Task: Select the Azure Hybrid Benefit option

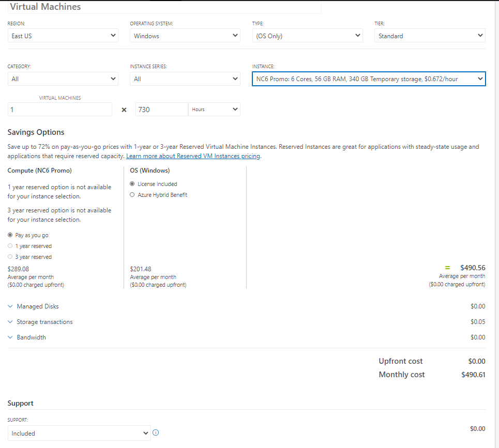Action: click(x=132, y=195)
